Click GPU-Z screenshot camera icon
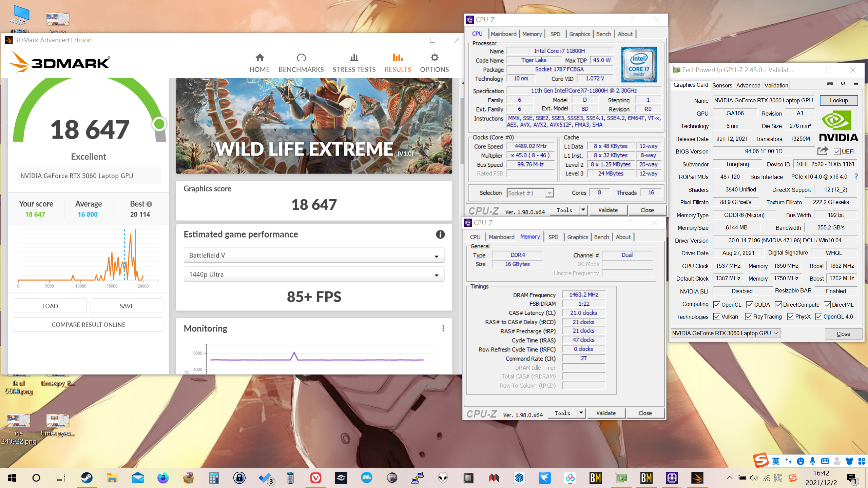The image size is (868, 488). coord(830,84)
